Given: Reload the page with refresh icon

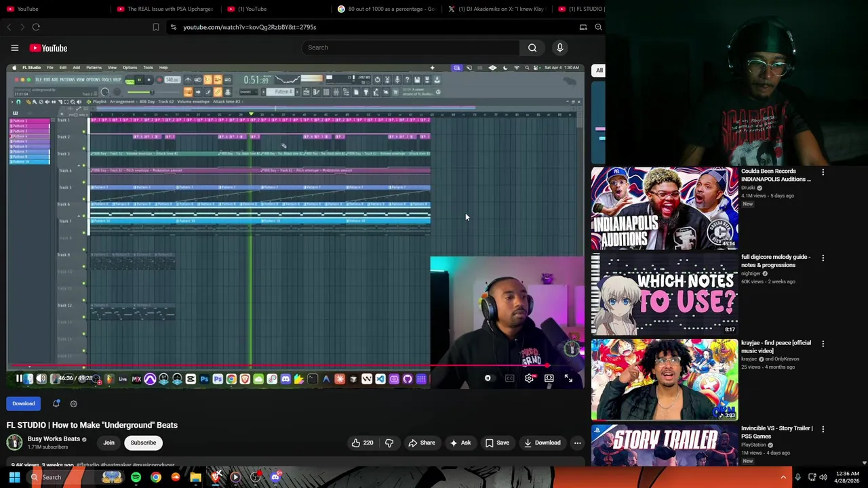Looking at the screenshot, I should 36,27.
